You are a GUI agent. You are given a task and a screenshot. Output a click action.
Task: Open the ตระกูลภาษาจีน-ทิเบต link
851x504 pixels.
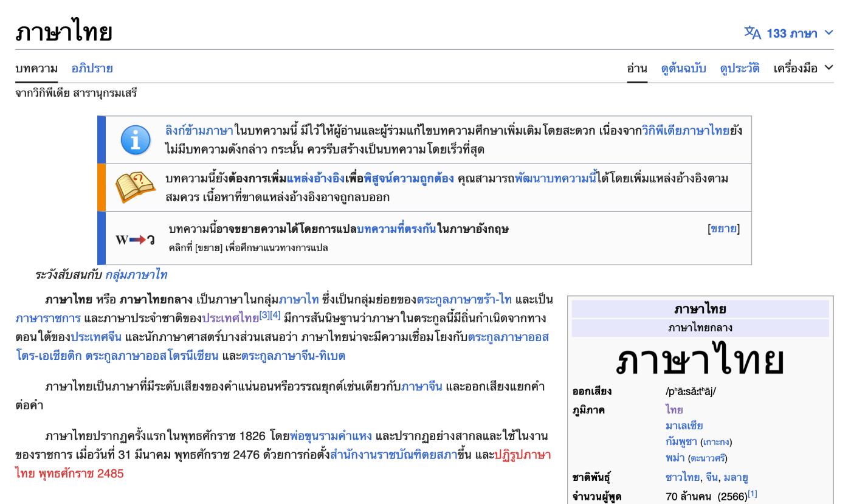pyautogui.click(x=294, y=356)
